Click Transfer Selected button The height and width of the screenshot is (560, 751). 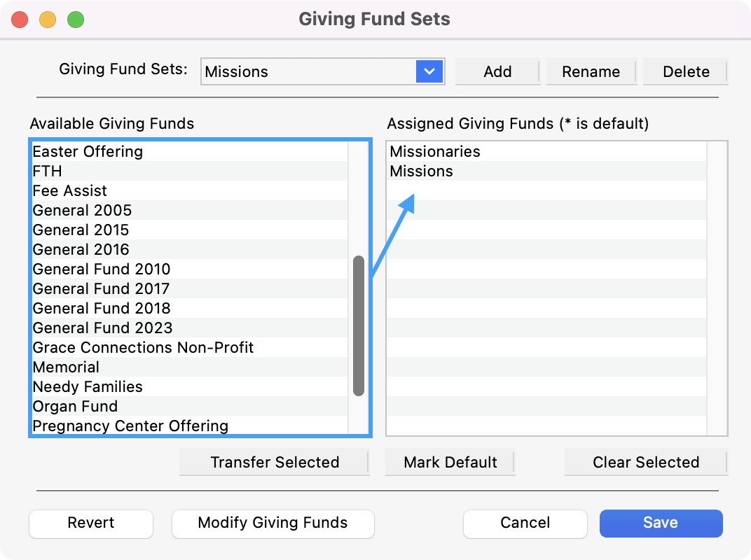pos(275,462)
